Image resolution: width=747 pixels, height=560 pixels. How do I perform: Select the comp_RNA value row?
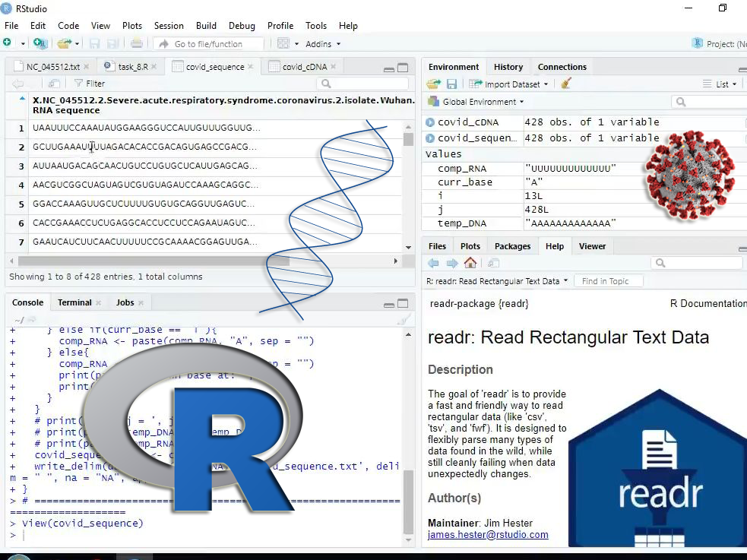[x=584, y=169]
